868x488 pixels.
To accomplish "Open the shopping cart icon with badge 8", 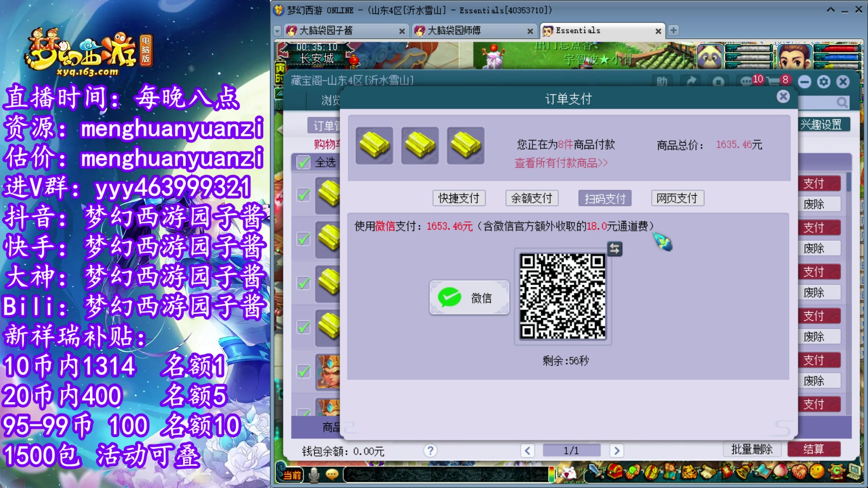I will [774, 81].
